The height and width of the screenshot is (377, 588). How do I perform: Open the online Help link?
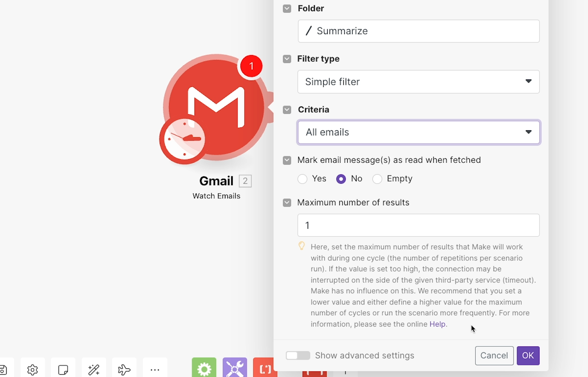(x=437, y=324)
